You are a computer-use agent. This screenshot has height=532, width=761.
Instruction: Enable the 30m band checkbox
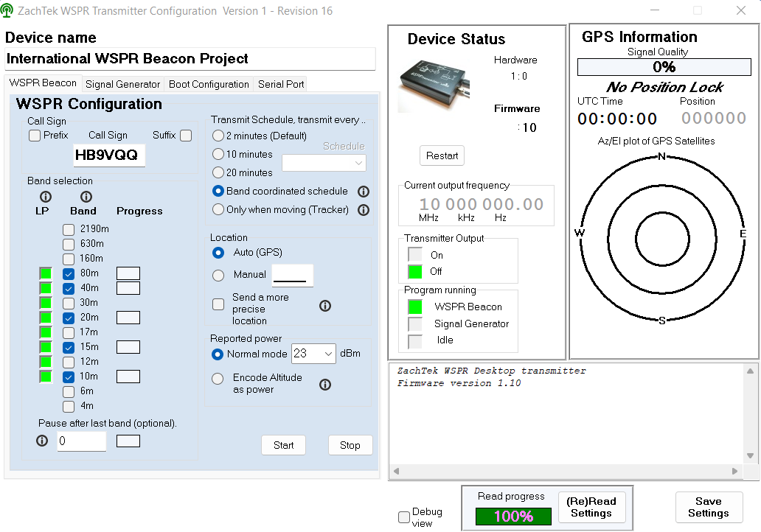[x=69, y=303]
